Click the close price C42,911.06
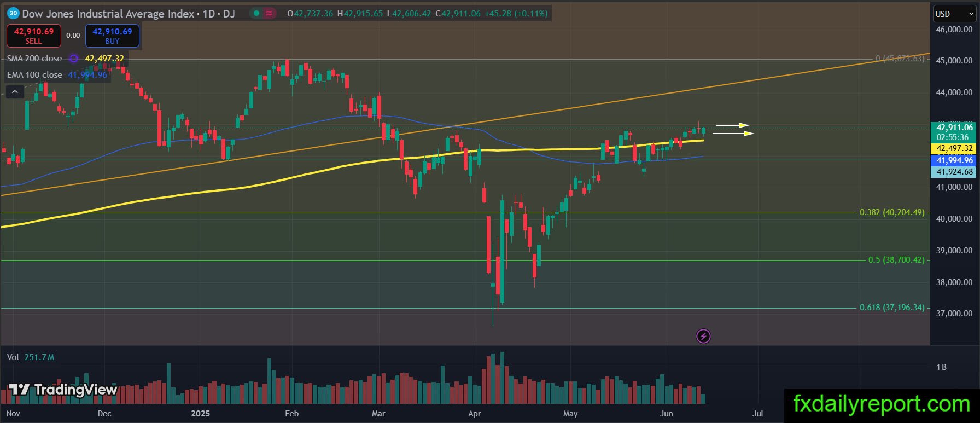 [x=458, y=14]
